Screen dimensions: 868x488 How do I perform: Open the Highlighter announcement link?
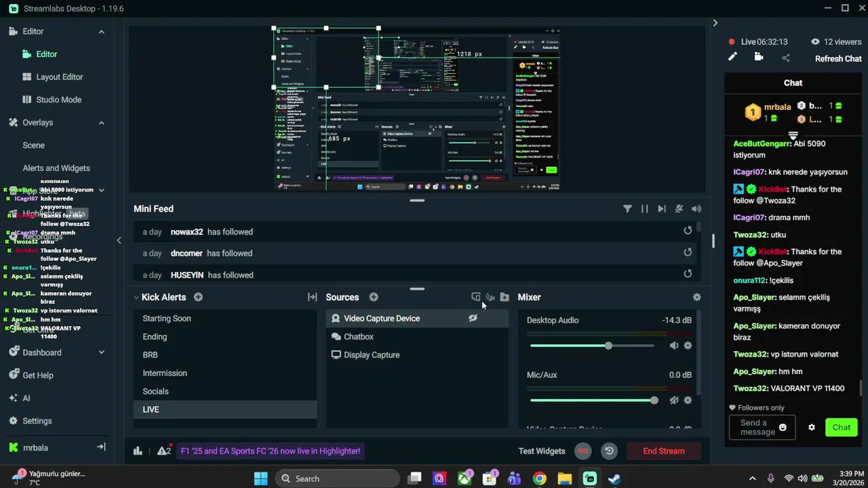pyautogui.click(x=270, y=451)
